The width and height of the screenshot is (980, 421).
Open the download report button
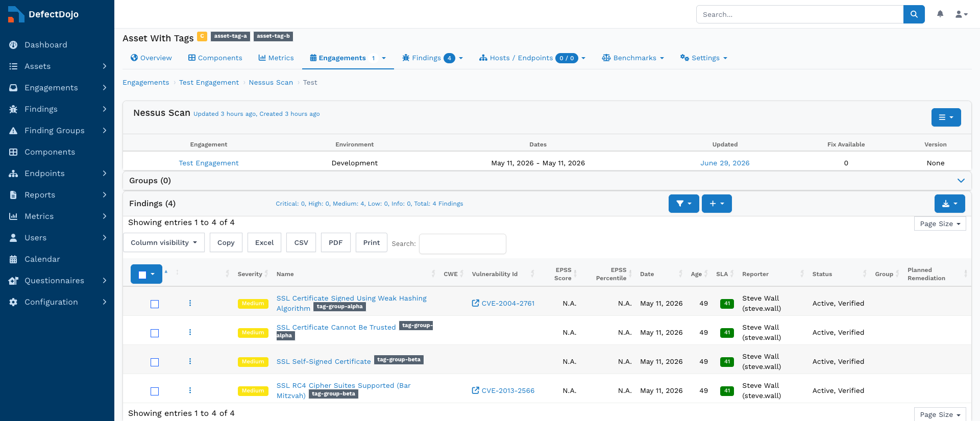pyautogui.click(x=949, y=204)
